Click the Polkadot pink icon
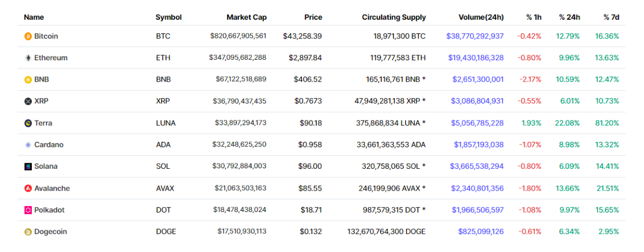The height and width of the screenshot is (252, 644). tap(28, 210)
